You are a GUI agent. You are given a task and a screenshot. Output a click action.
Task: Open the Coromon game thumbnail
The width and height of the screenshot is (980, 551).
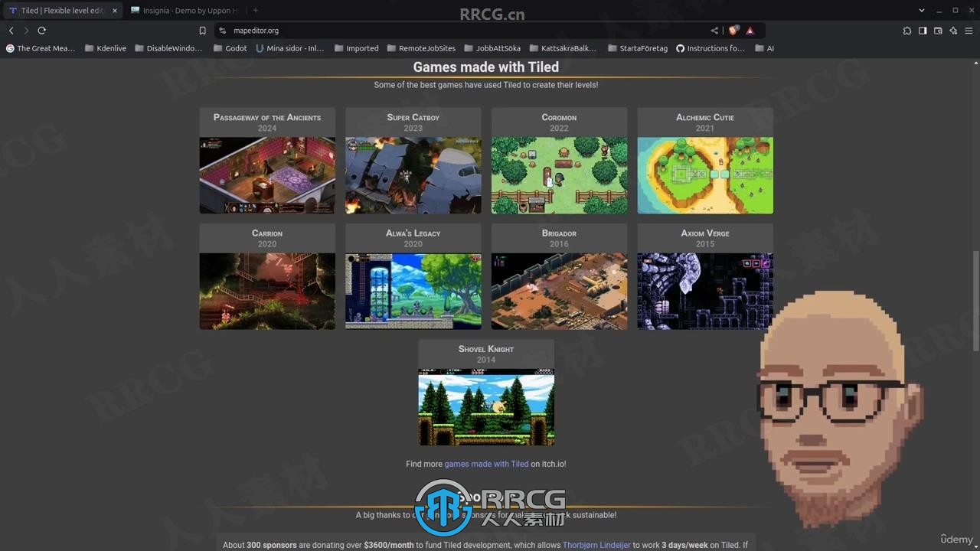coord(559,175)
